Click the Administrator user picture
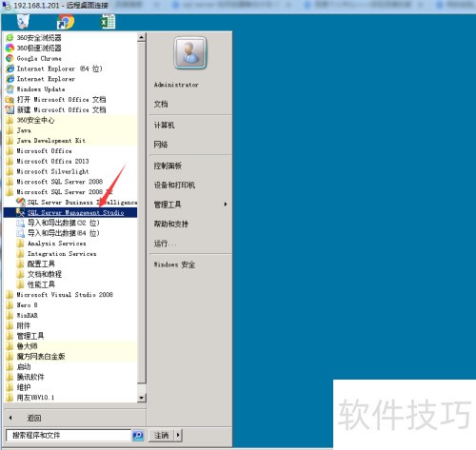Viewport: 476px width, 450px height. tap(190, 53)
